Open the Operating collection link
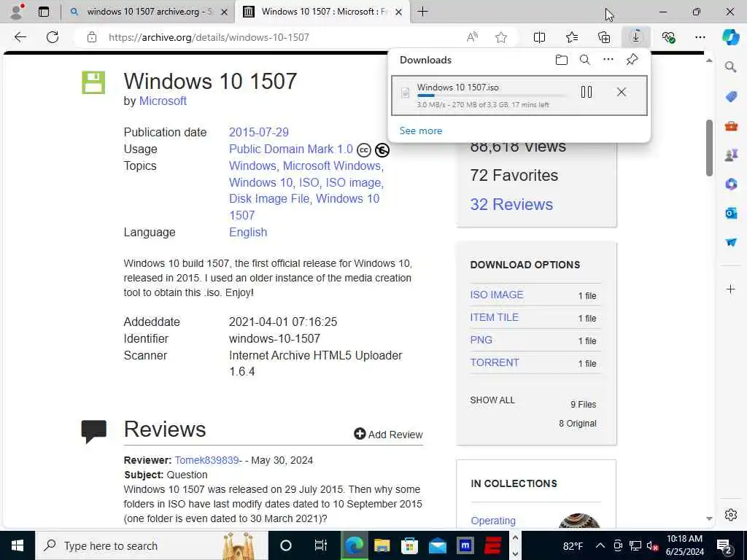 493,521
